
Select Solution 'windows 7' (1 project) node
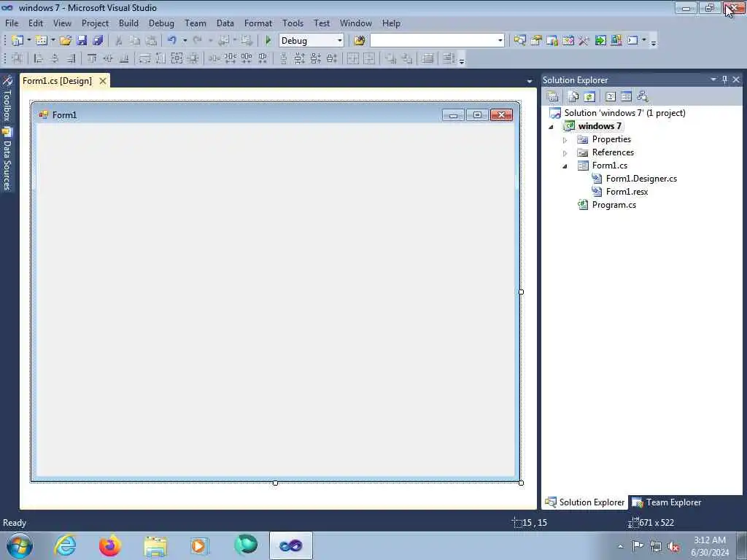pos(624,113)
